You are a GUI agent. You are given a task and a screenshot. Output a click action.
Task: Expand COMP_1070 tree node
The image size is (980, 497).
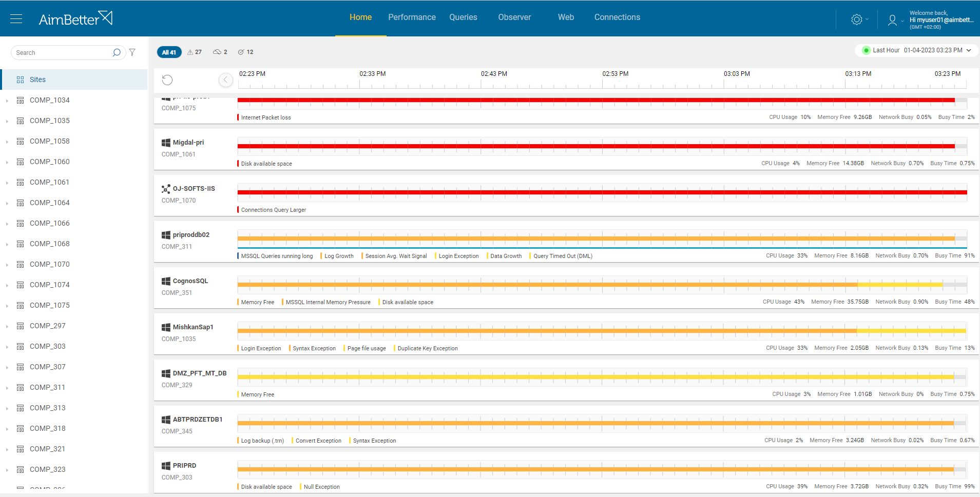pyautogui.click(x=7, y=265)
